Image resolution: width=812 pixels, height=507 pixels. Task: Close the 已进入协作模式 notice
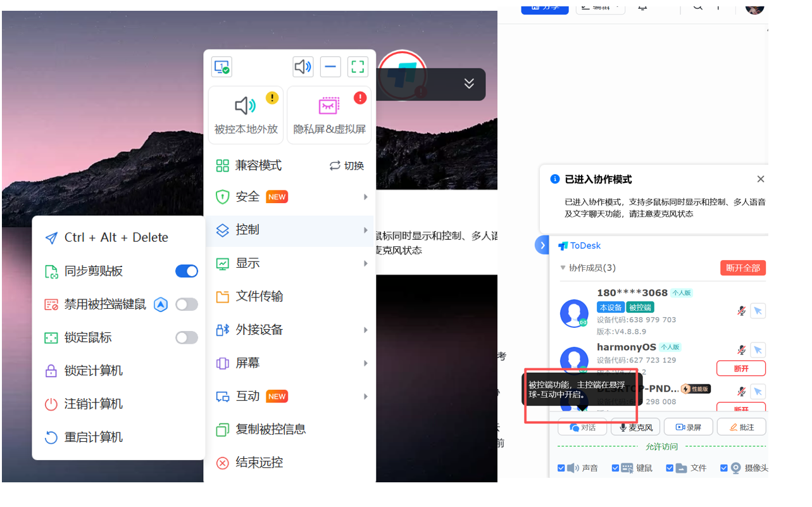tap(761, 179)
